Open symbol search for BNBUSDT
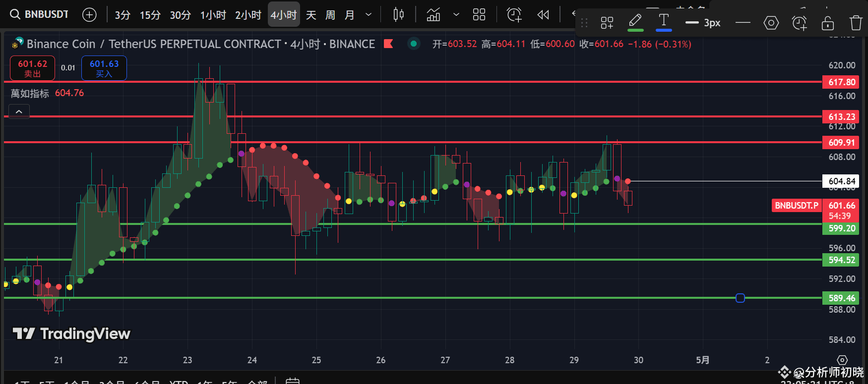The width and height of the screenshot is (868, 384). tap(40, 14)
